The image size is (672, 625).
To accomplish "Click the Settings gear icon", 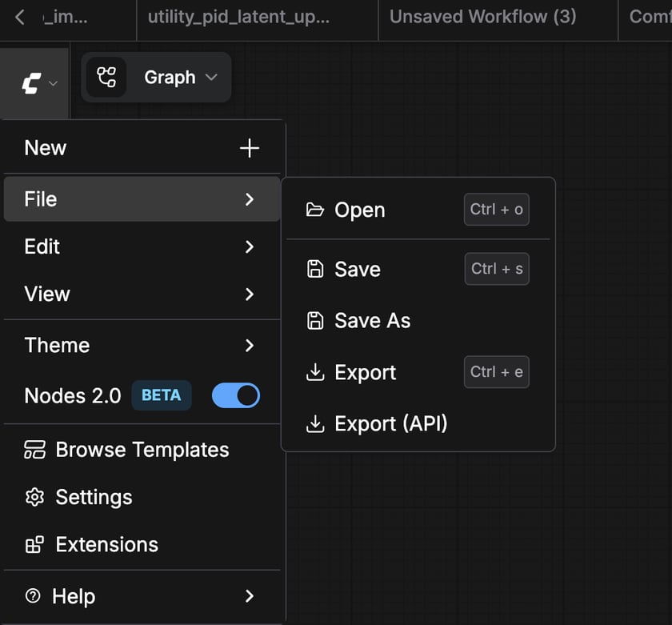I will click(x=34, y=497).
